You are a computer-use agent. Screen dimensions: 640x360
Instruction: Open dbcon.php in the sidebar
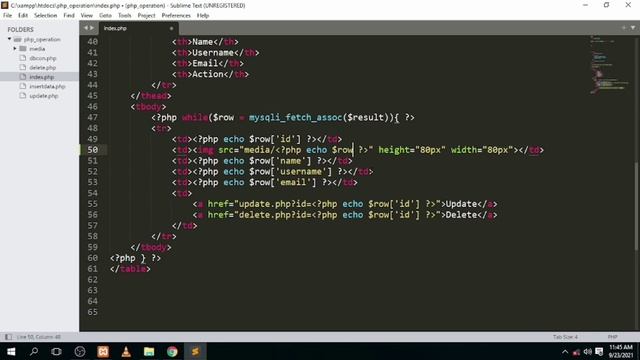tap(42, 58)
